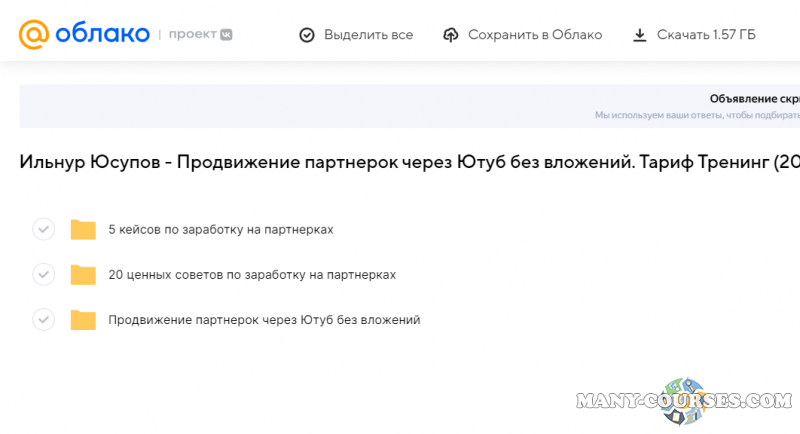Open 5 кейсов по заработку на партнерках

[220, 229]
